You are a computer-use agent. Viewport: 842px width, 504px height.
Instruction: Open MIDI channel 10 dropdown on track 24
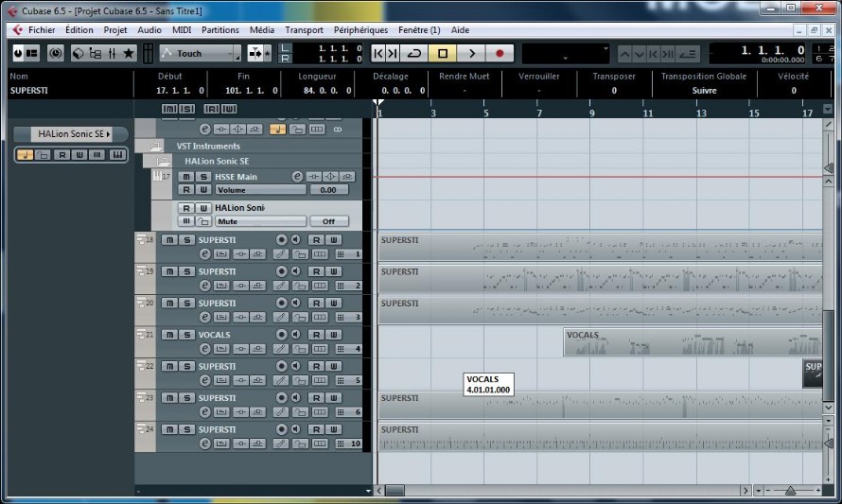pos(348,443)
